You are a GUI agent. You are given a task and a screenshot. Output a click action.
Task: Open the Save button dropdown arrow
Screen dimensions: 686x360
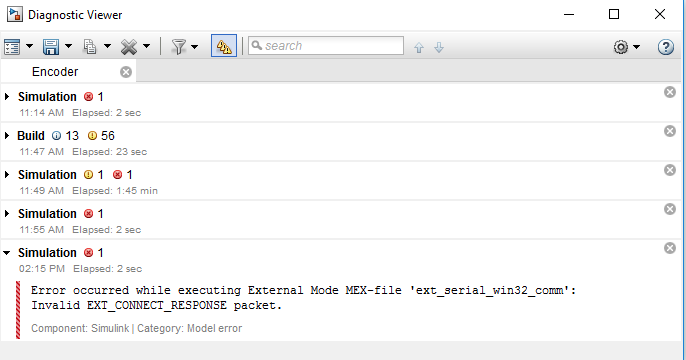point(68,46)
